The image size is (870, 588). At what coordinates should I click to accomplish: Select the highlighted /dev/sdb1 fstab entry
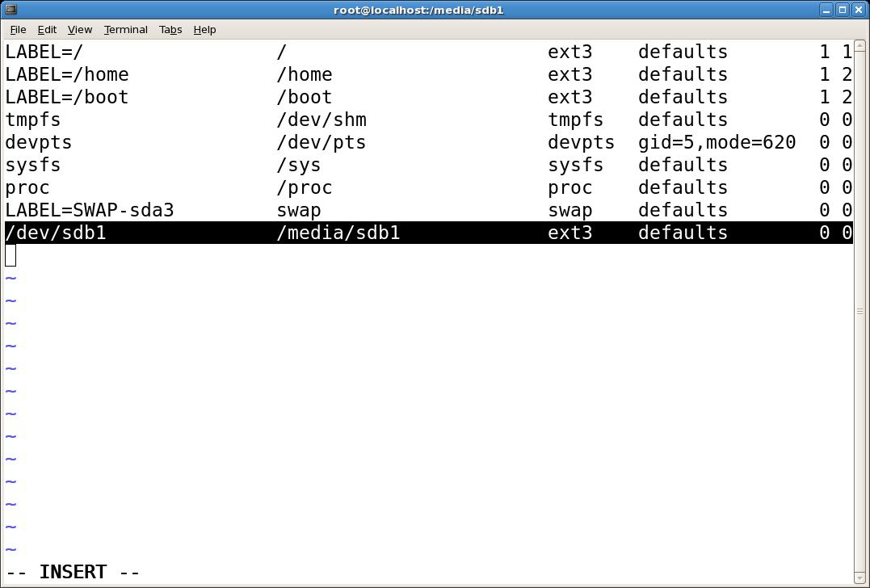click(x=242, y=233)
